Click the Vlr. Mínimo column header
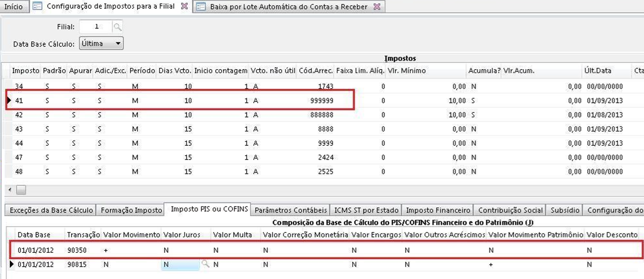644x279 pixels. 426,71
